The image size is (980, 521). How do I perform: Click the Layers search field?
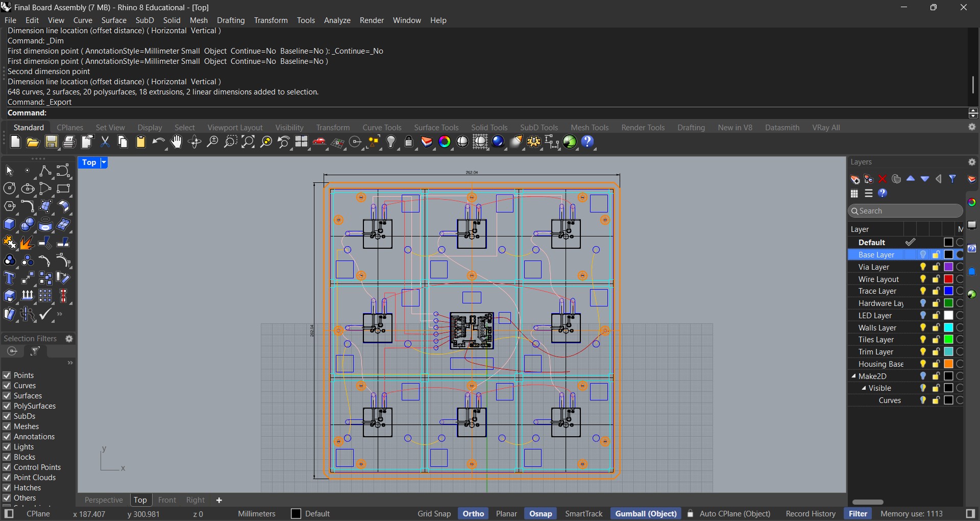[x=905, y=210]
